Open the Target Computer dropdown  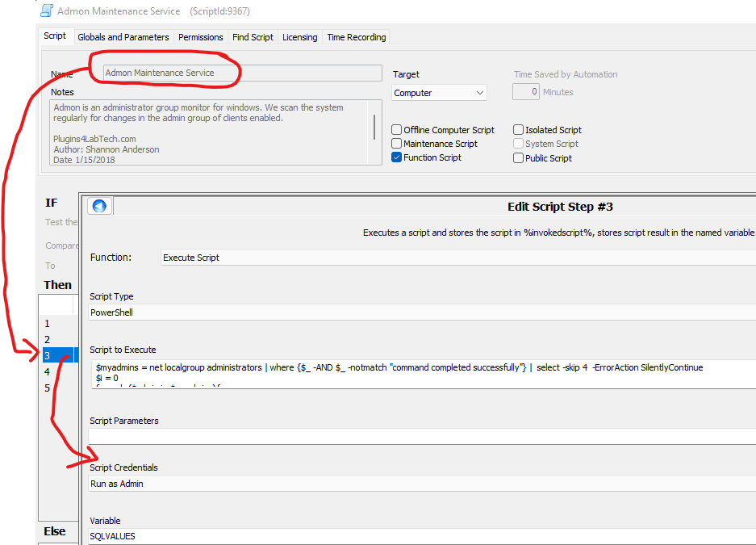click(439, 93)
